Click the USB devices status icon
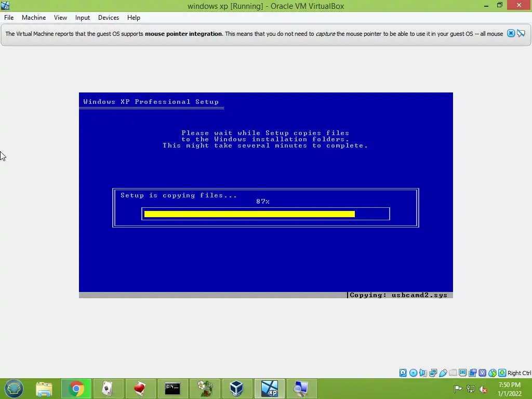 point(443,373)
